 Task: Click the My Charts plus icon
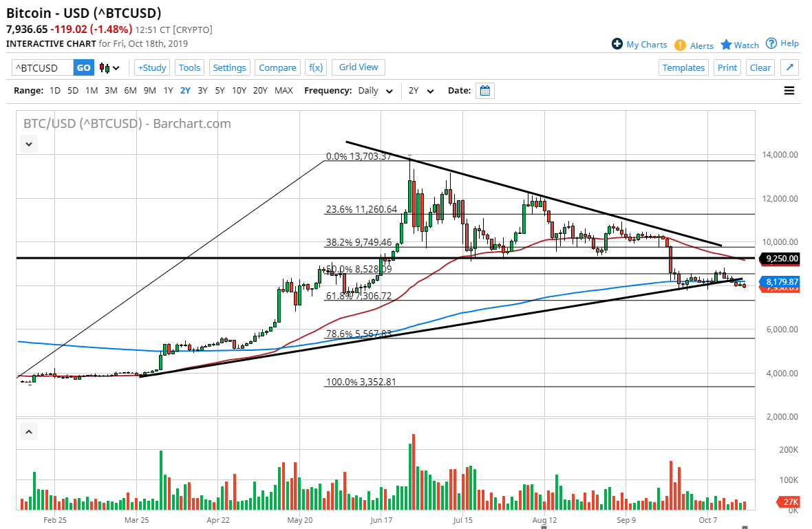coord(616,44)
